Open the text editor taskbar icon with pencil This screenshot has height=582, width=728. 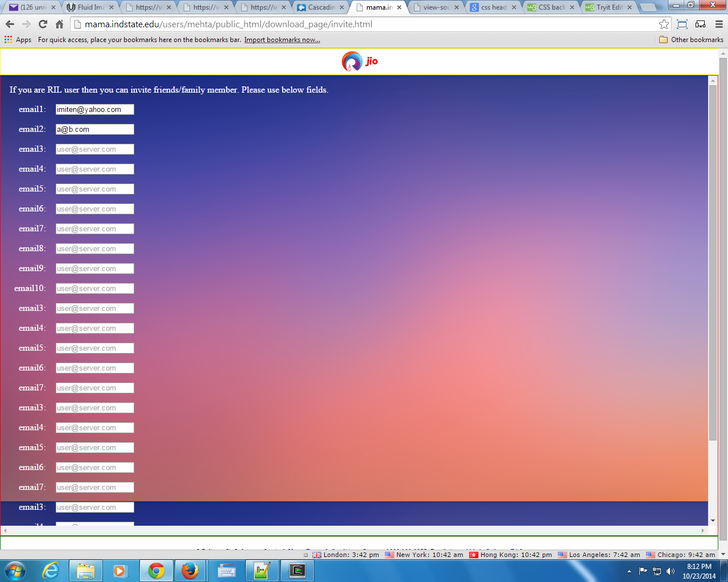pos(262,571)
